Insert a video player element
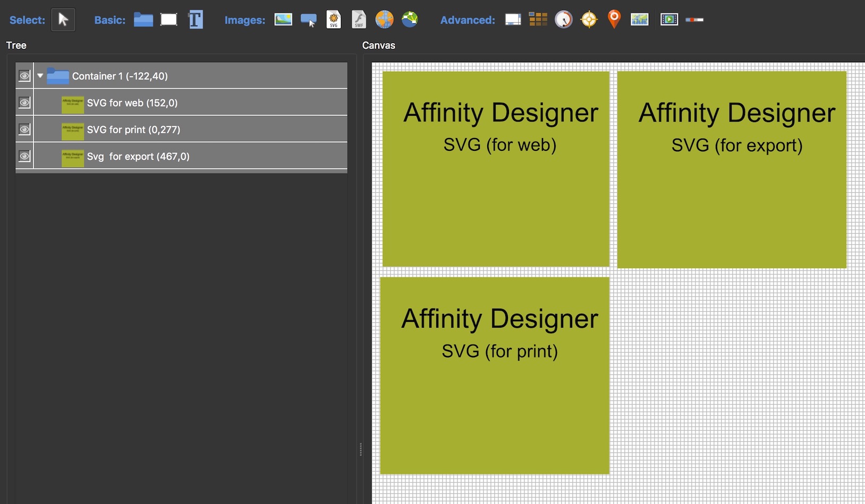Image resolution: width=865 pixels, height=504 pixels. [x=669, y=20]
